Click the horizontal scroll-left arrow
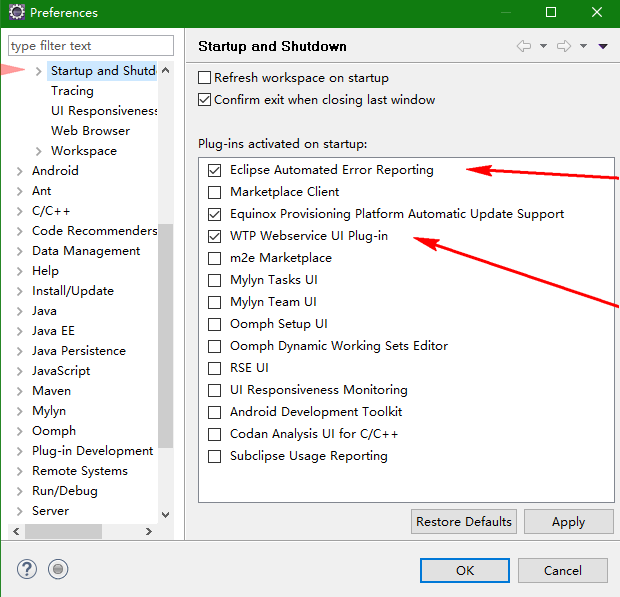620x597 pixels. tap(16, 531)
